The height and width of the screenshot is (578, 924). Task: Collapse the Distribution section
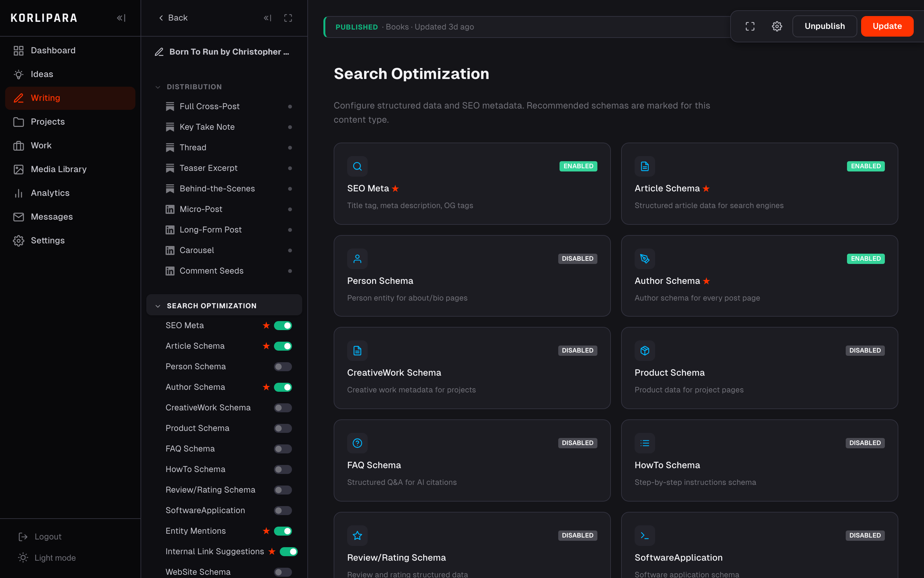point(158,87)
